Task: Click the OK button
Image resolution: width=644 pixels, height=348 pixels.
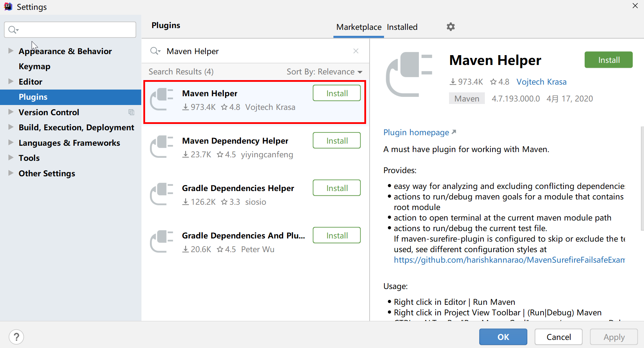Action: (503, 337)
